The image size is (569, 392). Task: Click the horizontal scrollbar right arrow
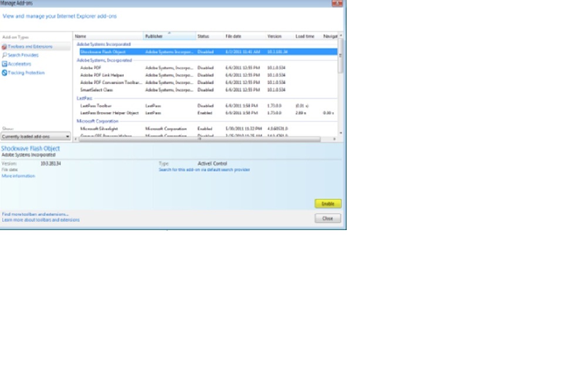334,139
